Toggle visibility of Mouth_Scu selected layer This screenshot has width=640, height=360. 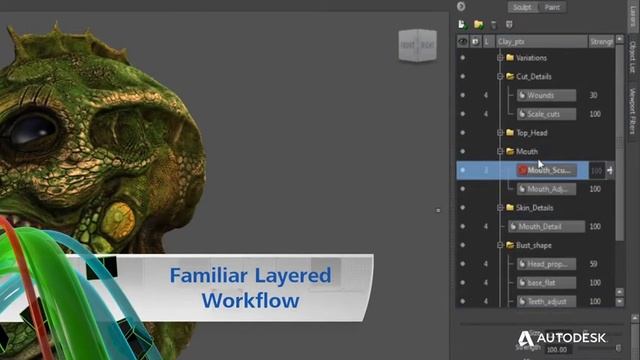(462, 170)
